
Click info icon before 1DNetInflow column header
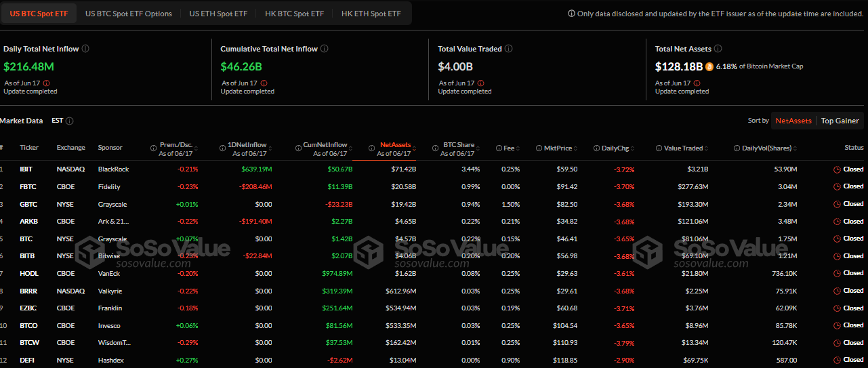[222, 148]
